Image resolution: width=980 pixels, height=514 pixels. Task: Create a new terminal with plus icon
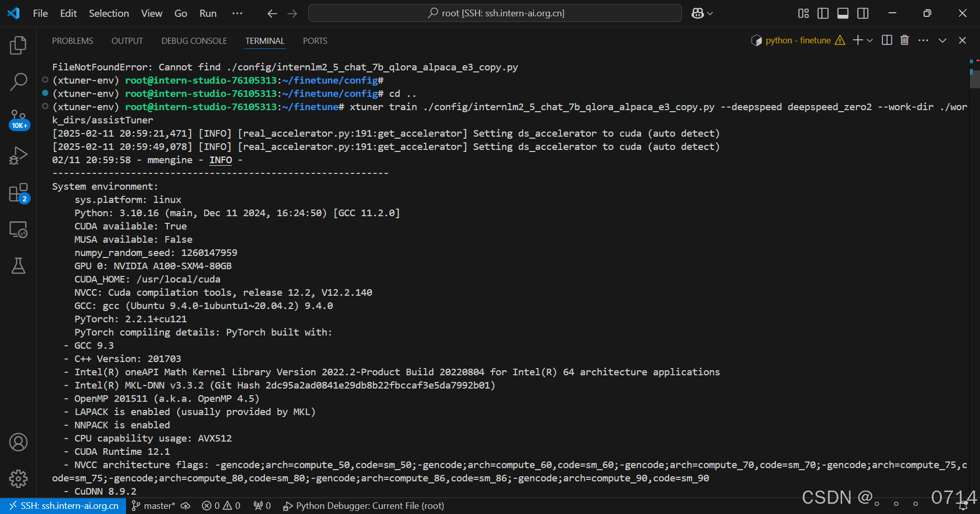click(x=857, y=40)
